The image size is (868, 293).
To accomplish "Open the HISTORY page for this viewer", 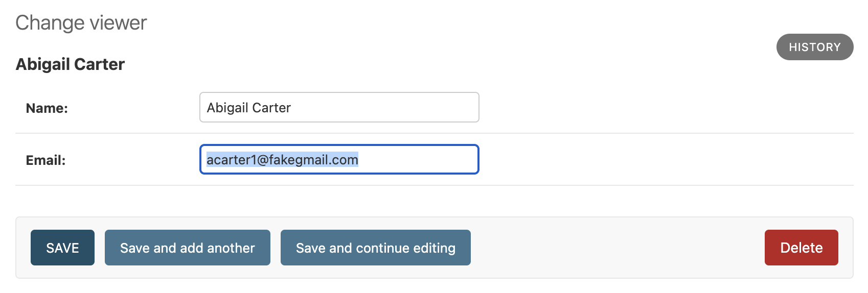I will (814, 47).
